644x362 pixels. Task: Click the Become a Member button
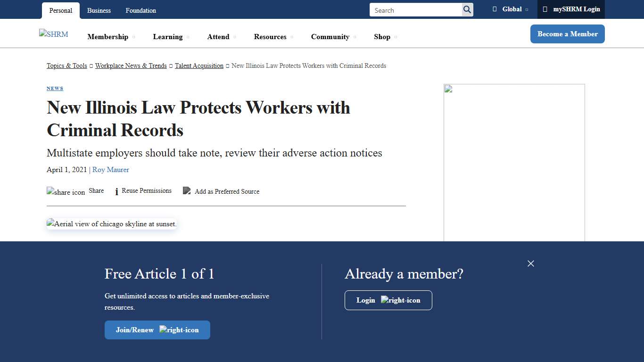(567, 33)
